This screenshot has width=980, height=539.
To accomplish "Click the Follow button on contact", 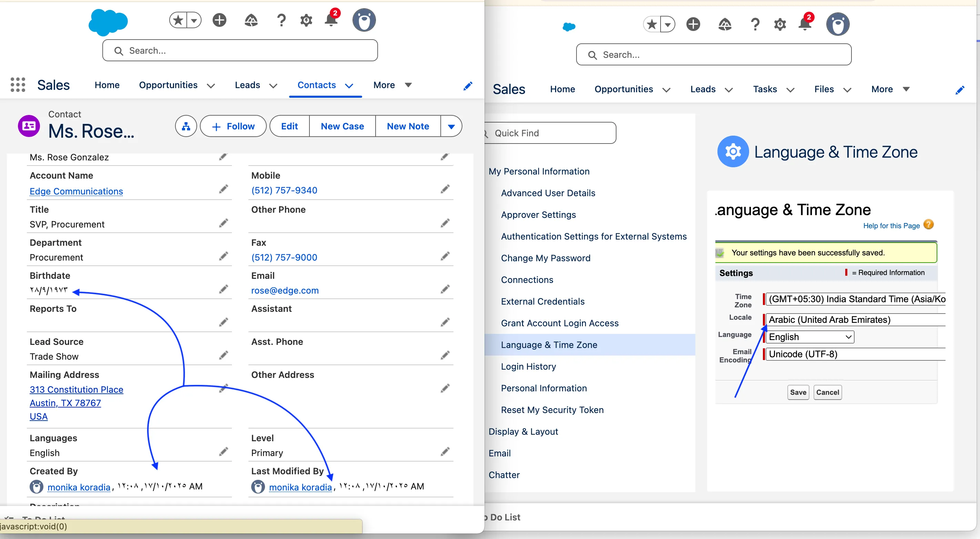I will coord(233,126).
